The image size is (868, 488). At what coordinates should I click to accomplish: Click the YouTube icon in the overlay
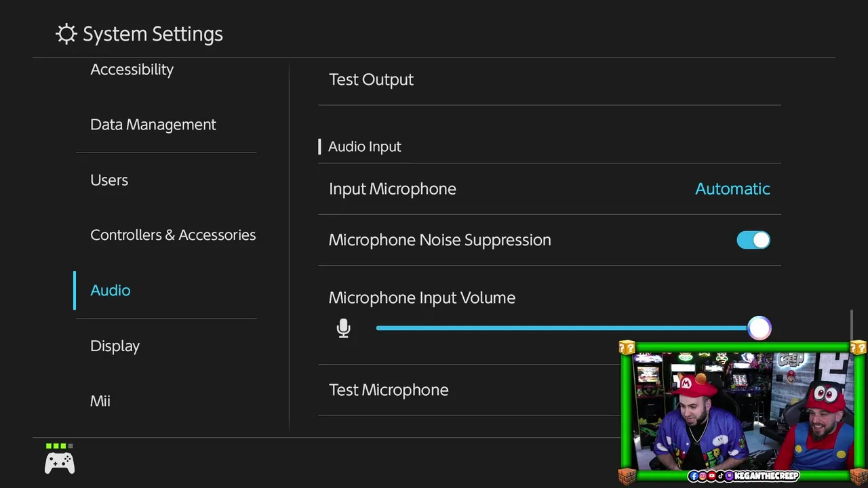click(711, 476)
